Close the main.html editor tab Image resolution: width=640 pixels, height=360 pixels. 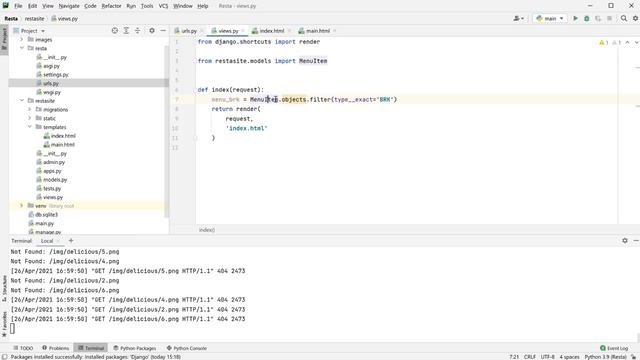click(x=335, y=31)
